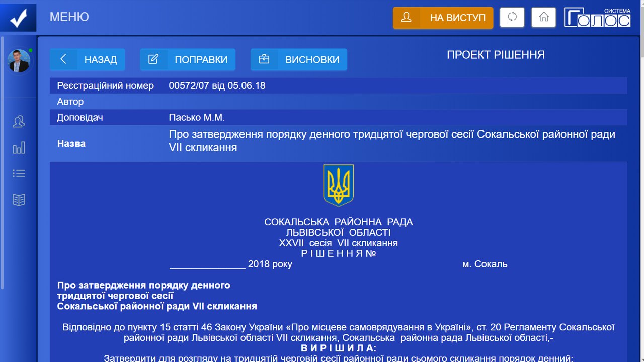Open the deputies people icon in sidebar
This screenshot has height=362, width=644.
click(x=19, y=122)
